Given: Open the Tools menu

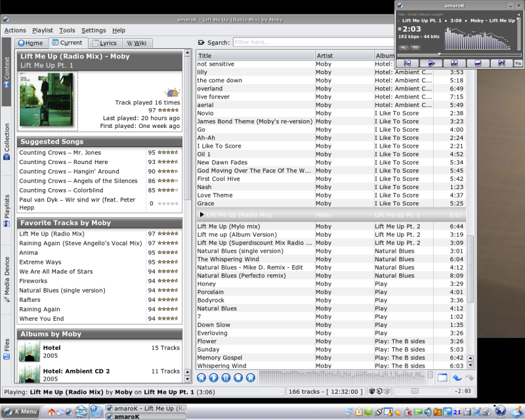Looking at the screenshot, I should [67, 30].
